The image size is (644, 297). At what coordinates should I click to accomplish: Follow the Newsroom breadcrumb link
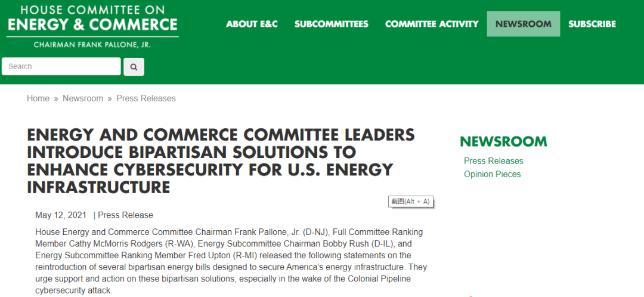(x=83, y=98)
